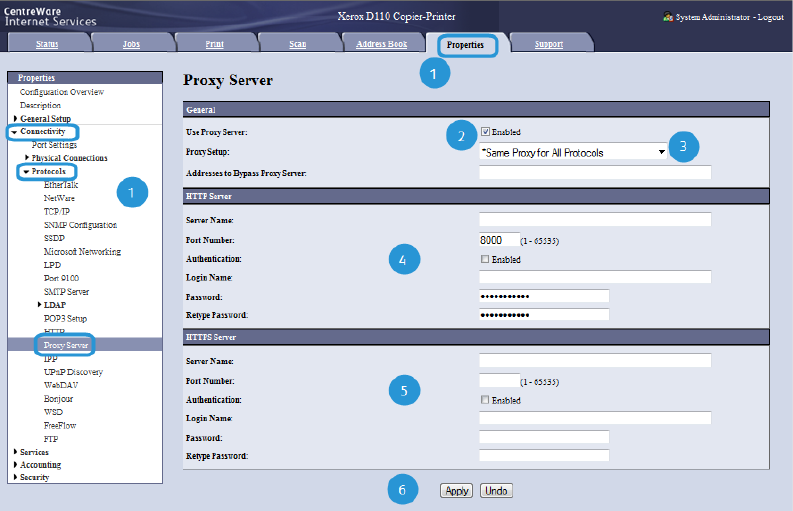Image resolution: width=793 pixels, height=511 pixels.
Task: Expand the Physical Connections node
Action: (x=27, y=158)
